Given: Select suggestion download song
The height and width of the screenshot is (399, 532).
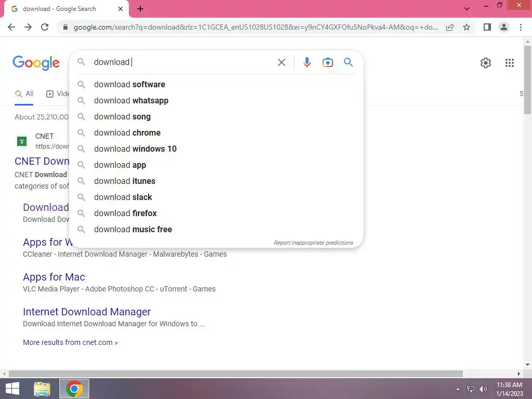Looking at the screenshot, I should 216,117.
